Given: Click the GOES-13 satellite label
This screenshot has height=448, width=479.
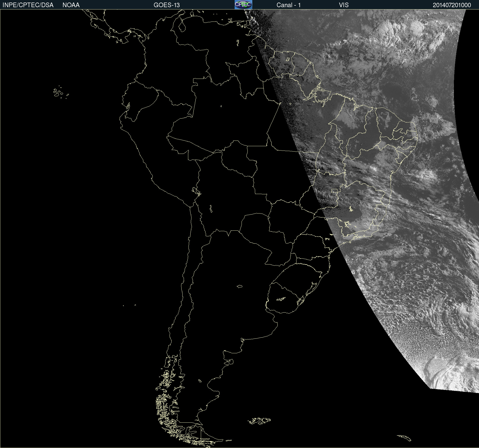Looking at the screenshot, I should click(x=167, y=5).
